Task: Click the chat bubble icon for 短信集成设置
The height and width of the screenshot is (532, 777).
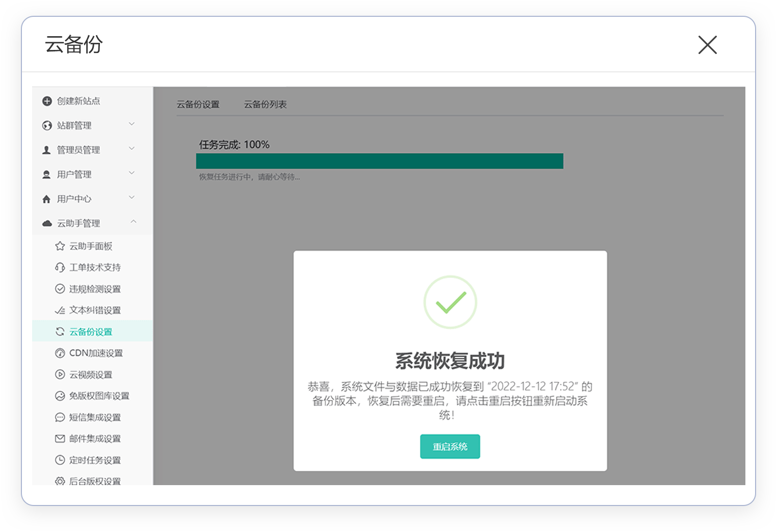Action: click(60, 417)
